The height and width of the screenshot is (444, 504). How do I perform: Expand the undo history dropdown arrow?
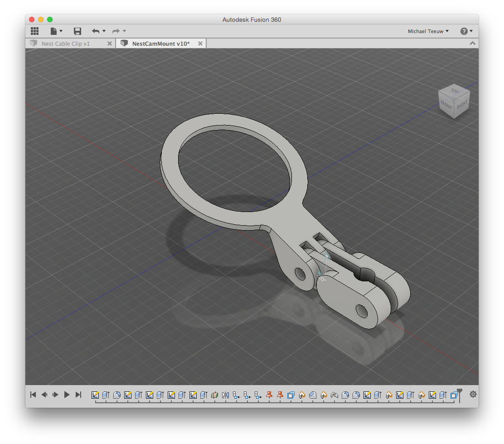point(104,31)
